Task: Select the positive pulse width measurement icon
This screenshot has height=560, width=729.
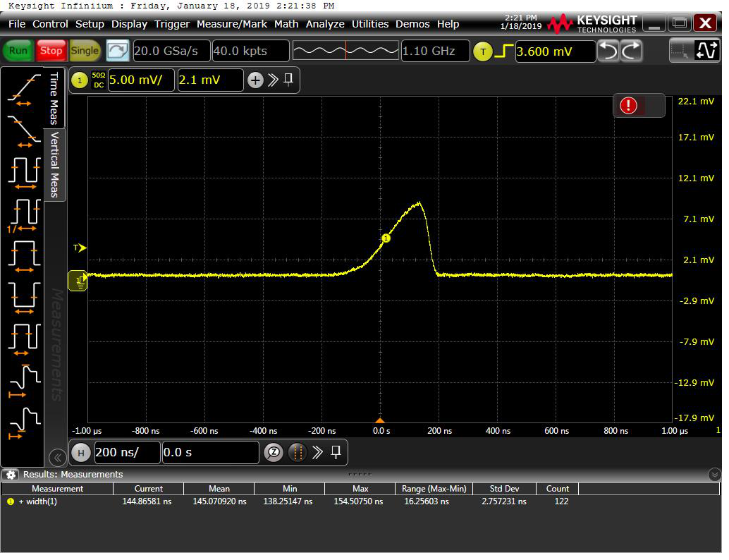Action: 24,255
